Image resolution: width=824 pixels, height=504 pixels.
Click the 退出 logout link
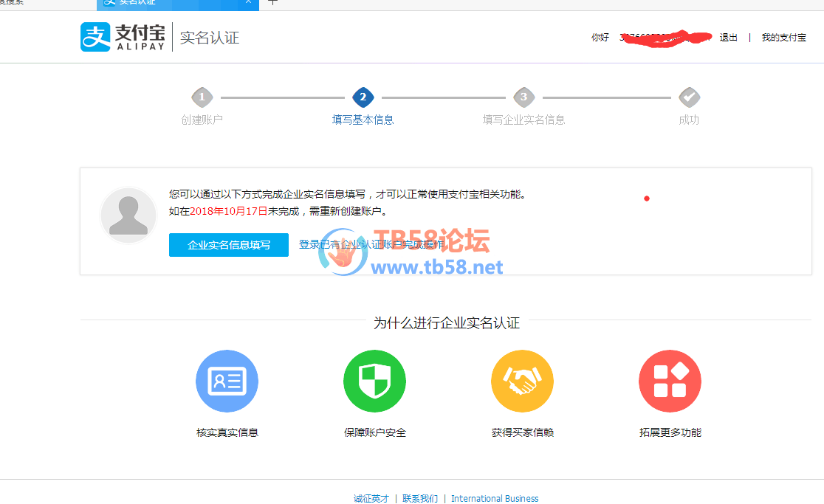[728, 38]
